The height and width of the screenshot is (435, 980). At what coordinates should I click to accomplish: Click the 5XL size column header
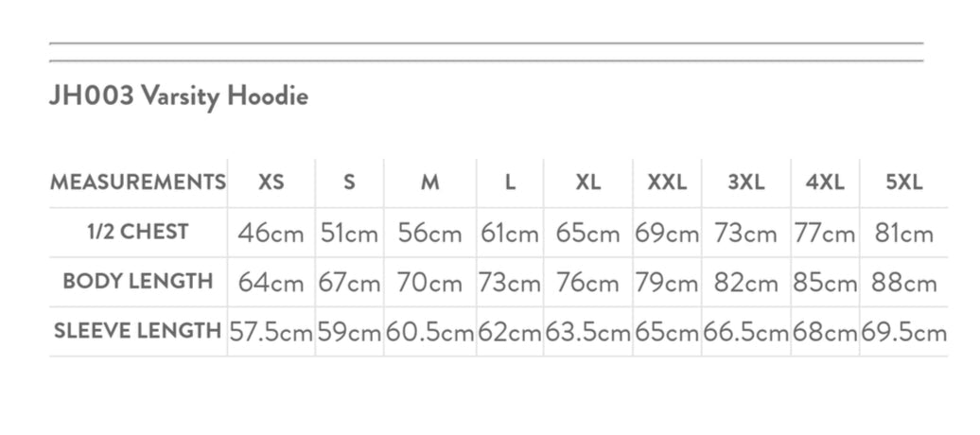pos(904,183)
